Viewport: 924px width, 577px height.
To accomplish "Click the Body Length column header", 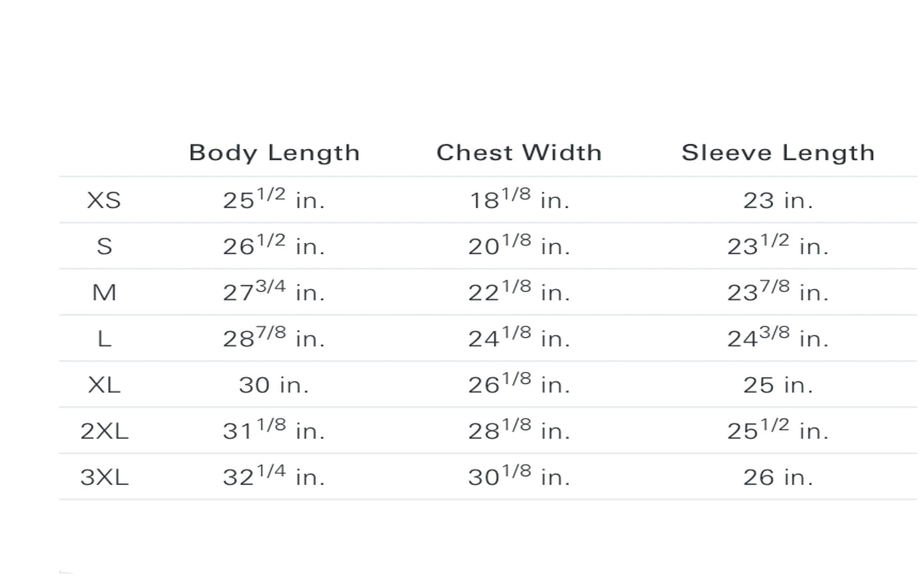I will tap(274, 153).
